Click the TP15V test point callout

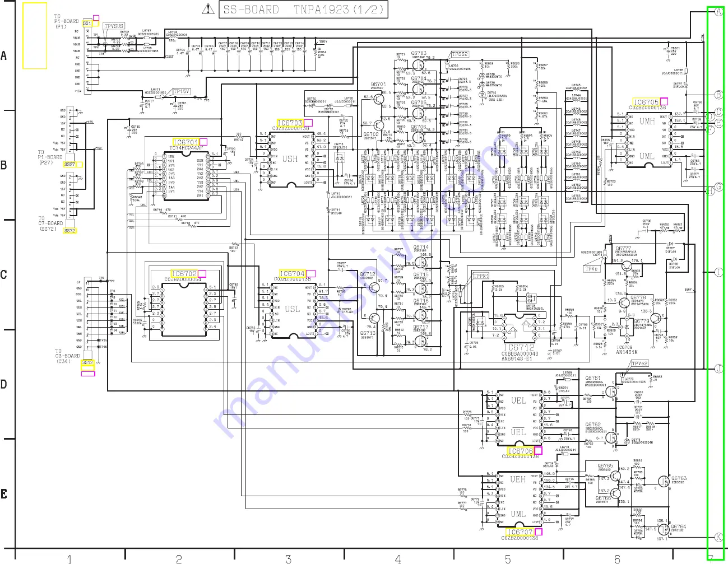point(182,91)
